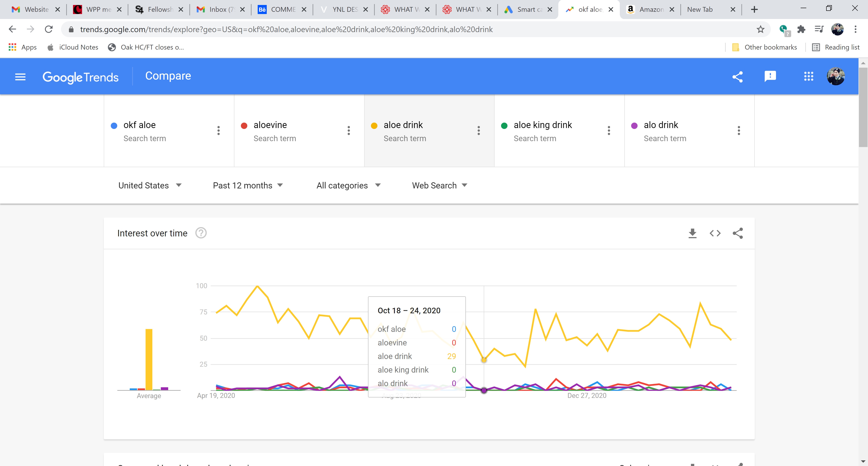Screen dimensions: 868x466
Task: Click the scrollbar down arrow
Action: pos(863,461)
